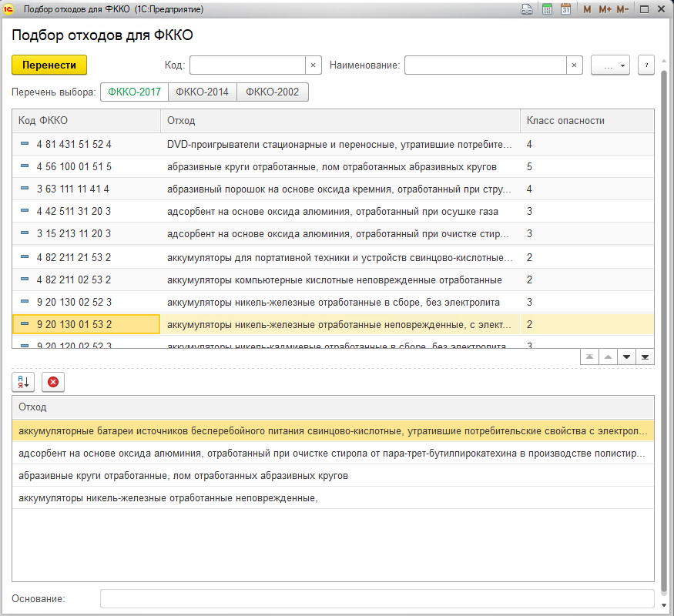This screenshot has height=616, width=674.
Task: Select абразивные круги отработанные in upper table
Action: coord(332,166)
